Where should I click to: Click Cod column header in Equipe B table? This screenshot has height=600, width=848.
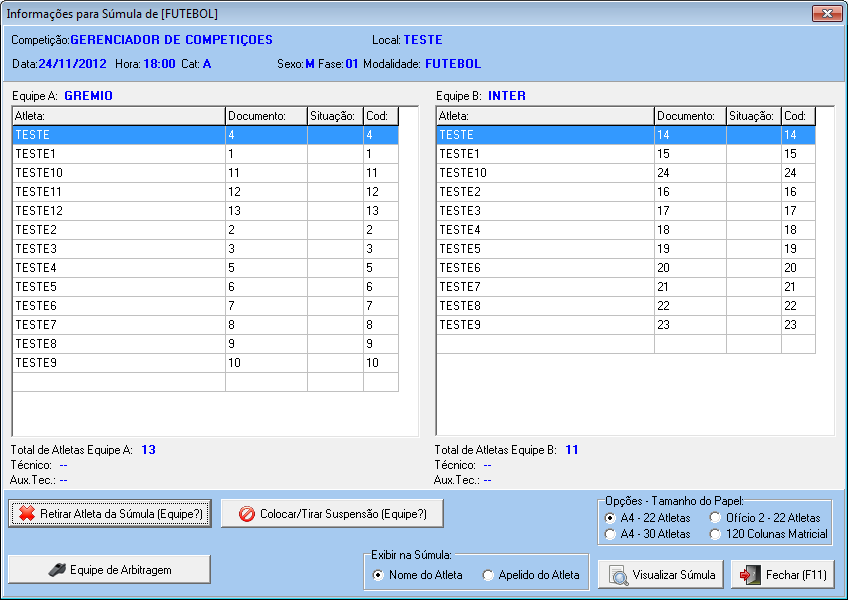[x=797, y=116]
